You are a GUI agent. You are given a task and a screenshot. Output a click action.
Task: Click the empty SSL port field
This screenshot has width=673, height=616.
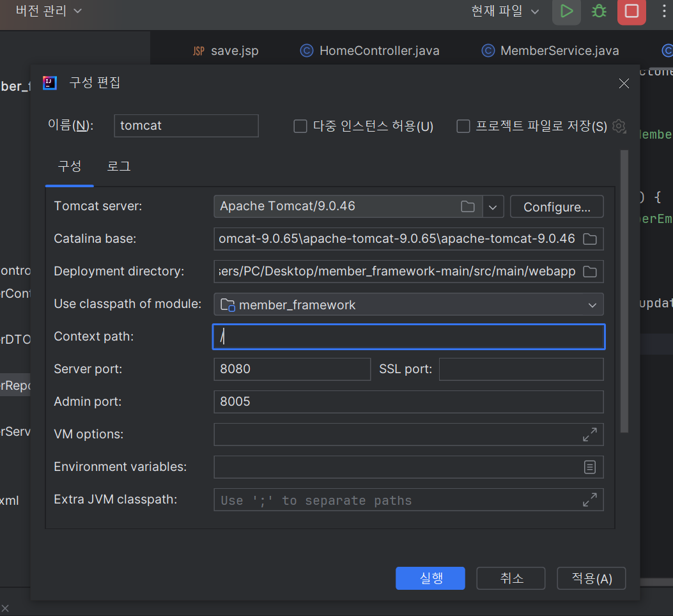521,369
